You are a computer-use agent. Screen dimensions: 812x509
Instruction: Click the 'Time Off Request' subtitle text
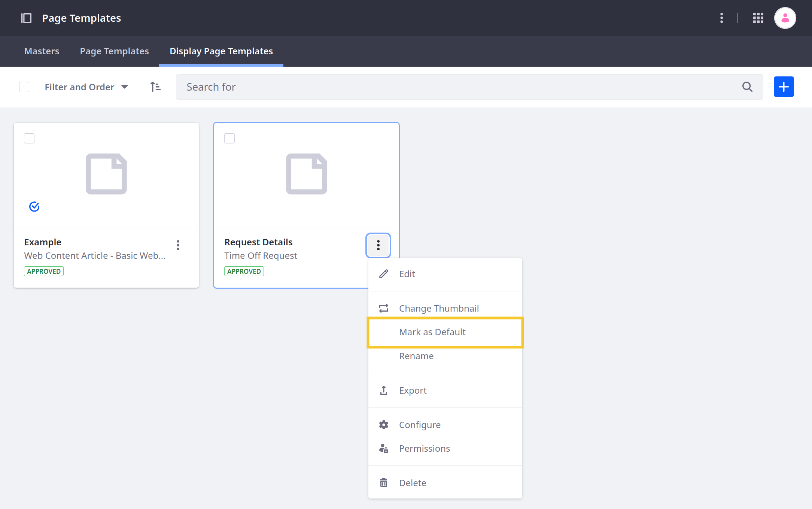[261, 256]
